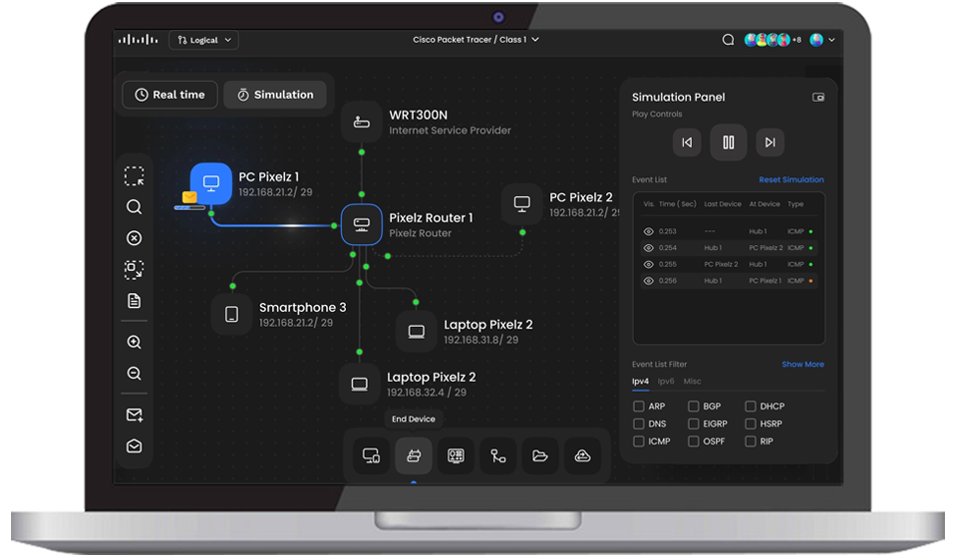Image resolution: width=955 pixels, height=560 pixels.
Task: Select the PC Pixelz 1 device icon
Action: pos(211,182)
